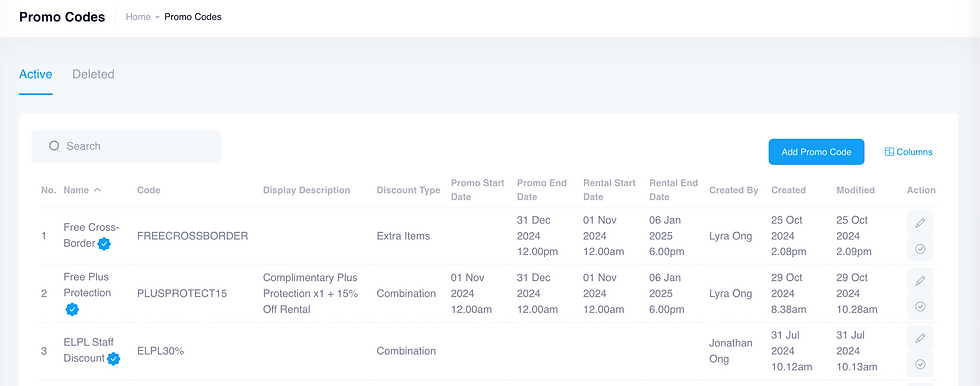The width and height of the screenshot is (980, 386).
Task: Click Lyra Ong in the FREECROSSBORDER row
Action: (731, 236)
